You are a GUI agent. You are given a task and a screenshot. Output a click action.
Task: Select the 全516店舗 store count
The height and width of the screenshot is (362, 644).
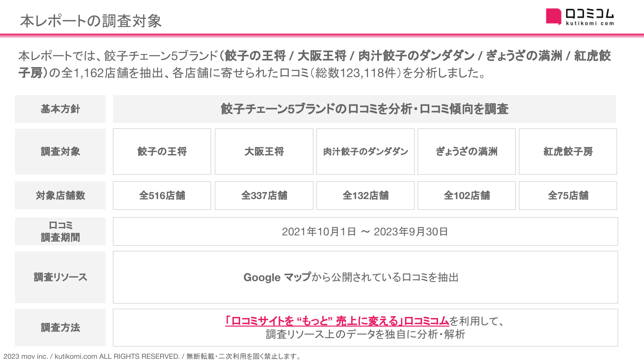(x=162, y=196)
